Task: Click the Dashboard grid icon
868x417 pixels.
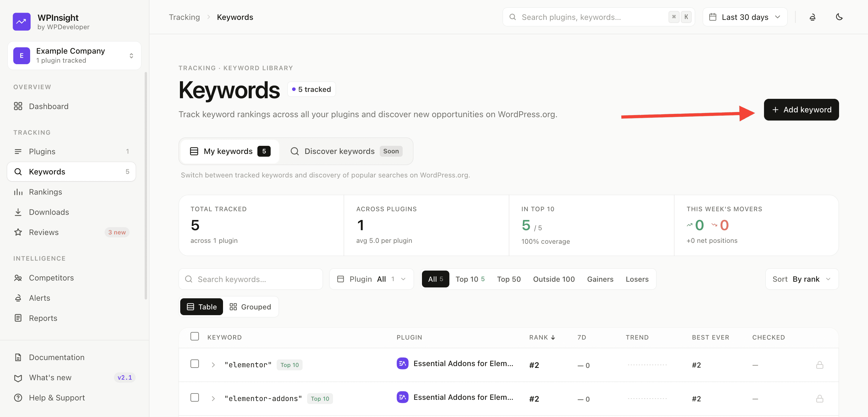Action: (18, 106)
